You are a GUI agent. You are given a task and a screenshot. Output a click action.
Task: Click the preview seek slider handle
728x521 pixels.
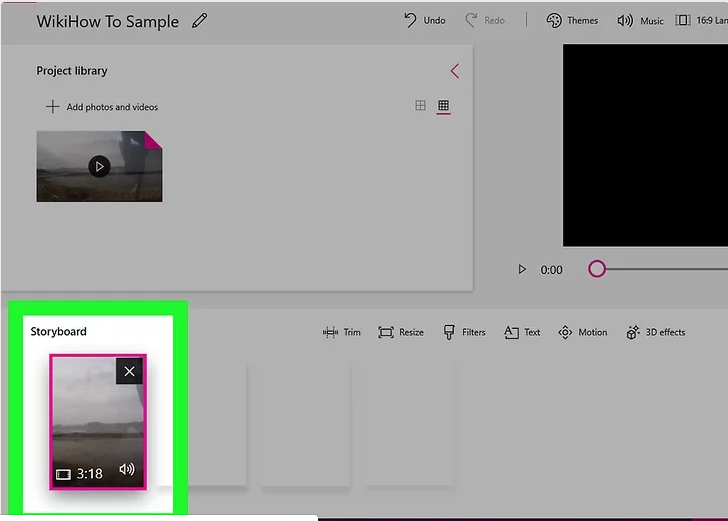tap(597, 269)
